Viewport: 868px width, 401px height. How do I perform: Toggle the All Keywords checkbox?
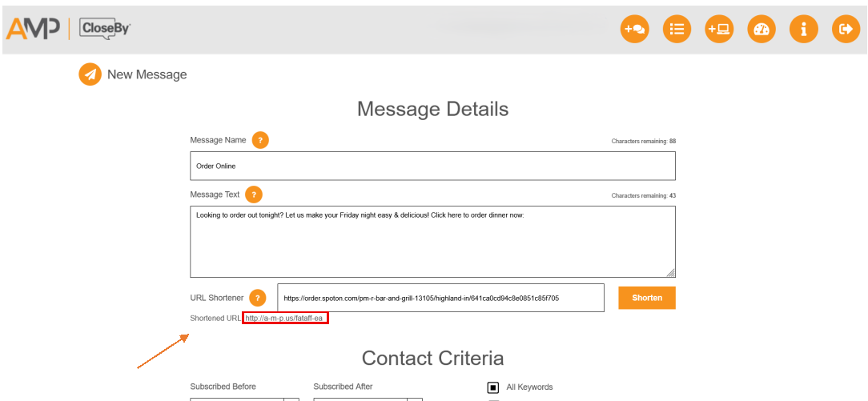pos(493,387)
